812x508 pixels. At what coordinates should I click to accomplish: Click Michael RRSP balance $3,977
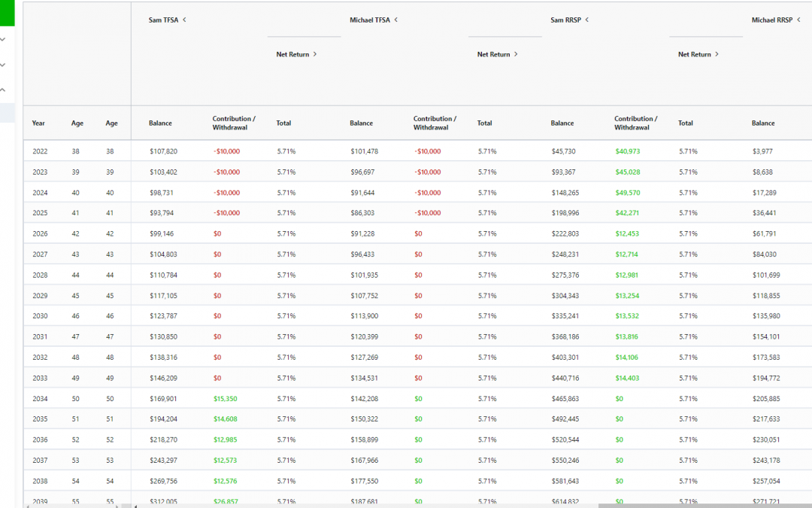point(763,151)
